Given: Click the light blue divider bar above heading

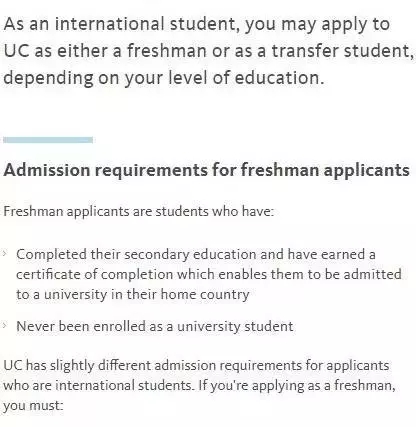Looking at the screenshot, I should click(x=48, y=140).
